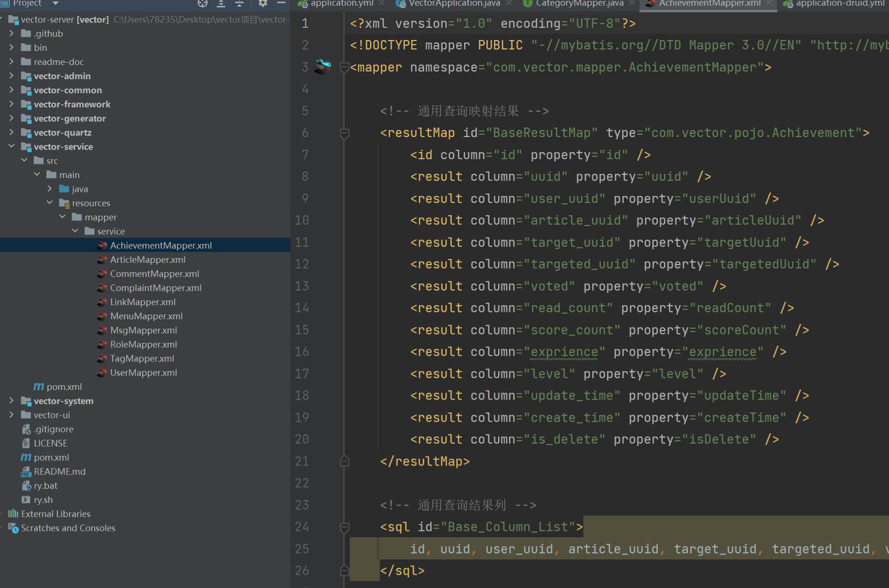The image size is (889, 588).
Task: Expand the .github folder
Action: click(12, 33)
